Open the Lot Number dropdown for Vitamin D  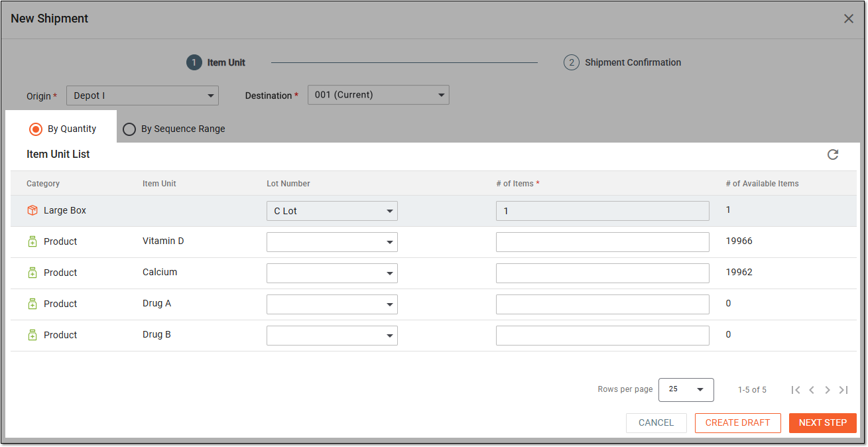pyautogui.click(x=332, y=242)
